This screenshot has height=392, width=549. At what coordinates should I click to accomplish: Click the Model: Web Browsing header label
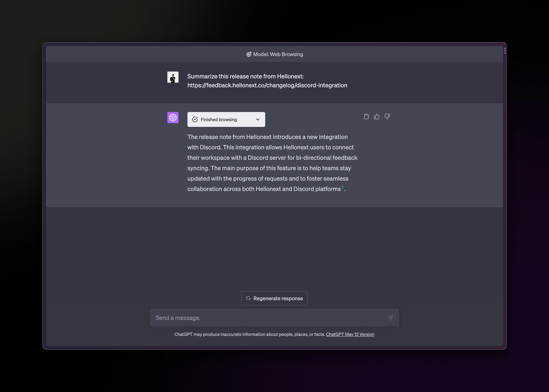point(274,54)
